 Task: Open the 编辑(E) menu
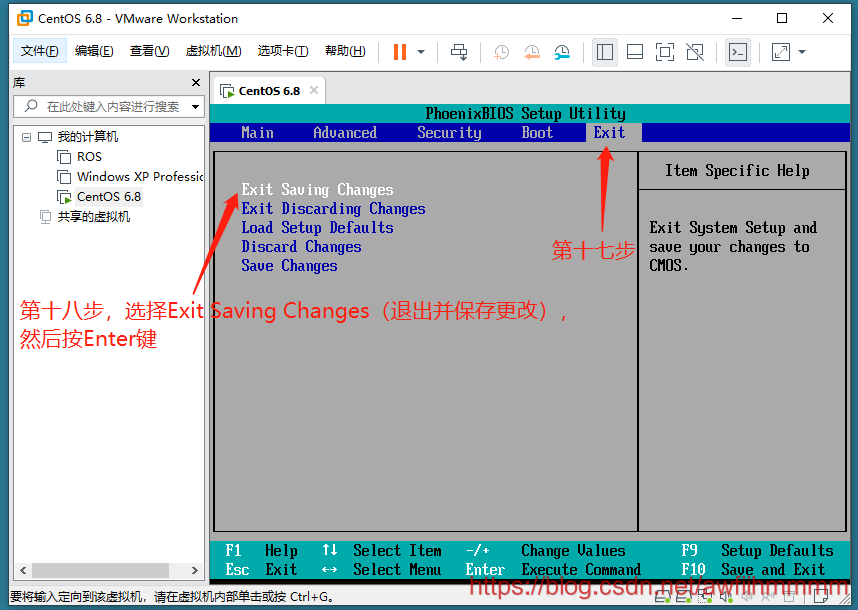tap(94, 51)
